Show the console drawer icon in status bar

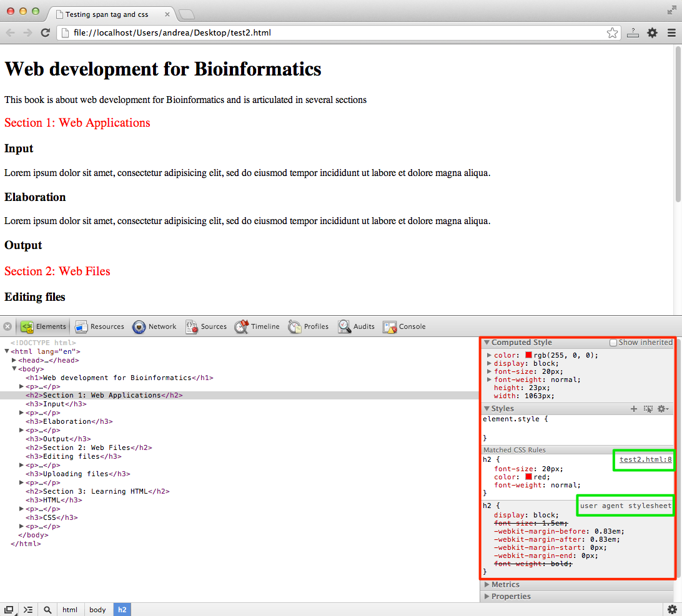coord(28,610)
